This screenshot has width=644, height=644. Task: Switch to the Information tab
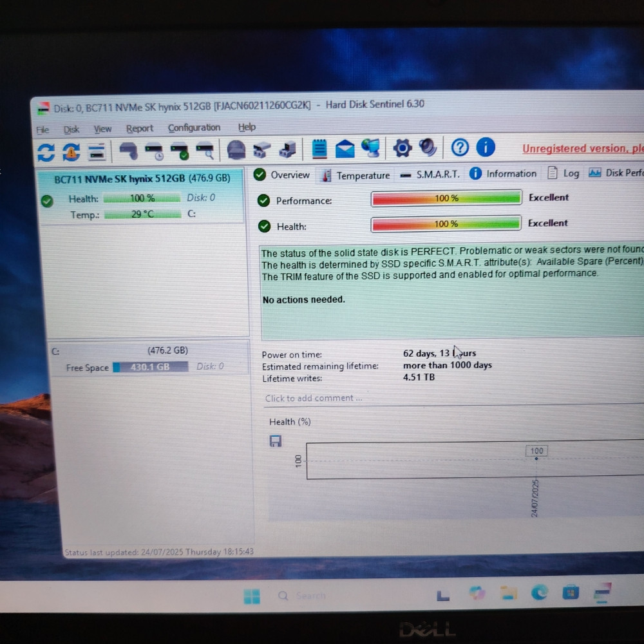[x=503, y=174]
